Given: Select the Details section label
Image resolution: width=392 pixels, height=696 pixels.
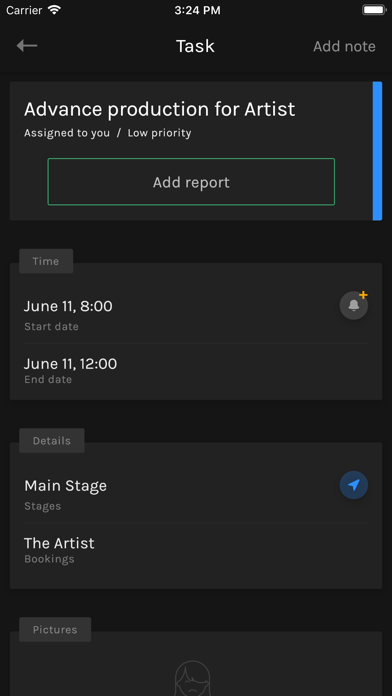Looking at the screenshot, I should click(x=52, y=441).
